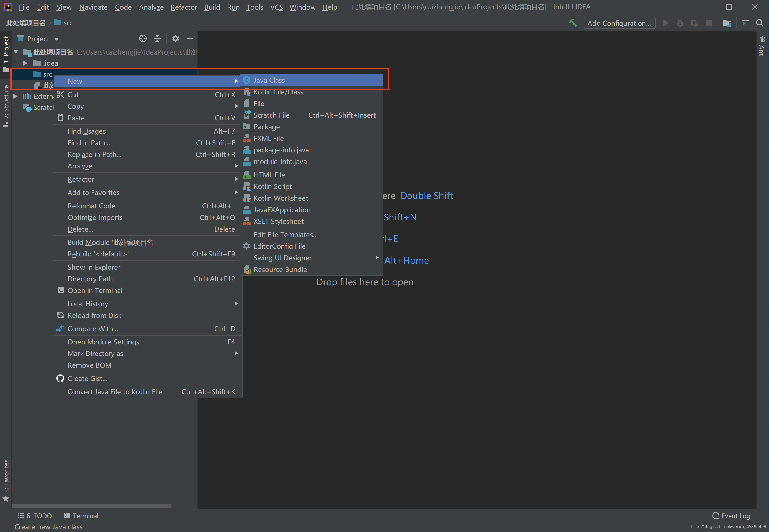Toggle tool window bars in corner

click(6, 527)
